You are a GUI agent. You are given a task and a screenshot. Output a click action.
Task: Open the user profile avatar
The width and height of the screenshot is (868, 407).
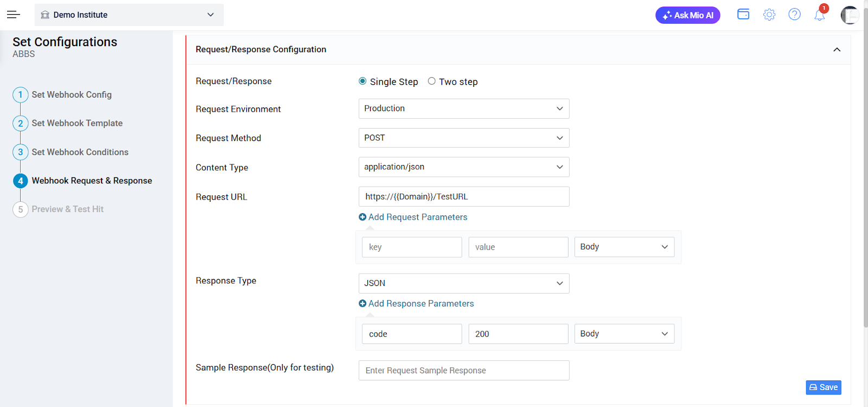coord(849,15)
